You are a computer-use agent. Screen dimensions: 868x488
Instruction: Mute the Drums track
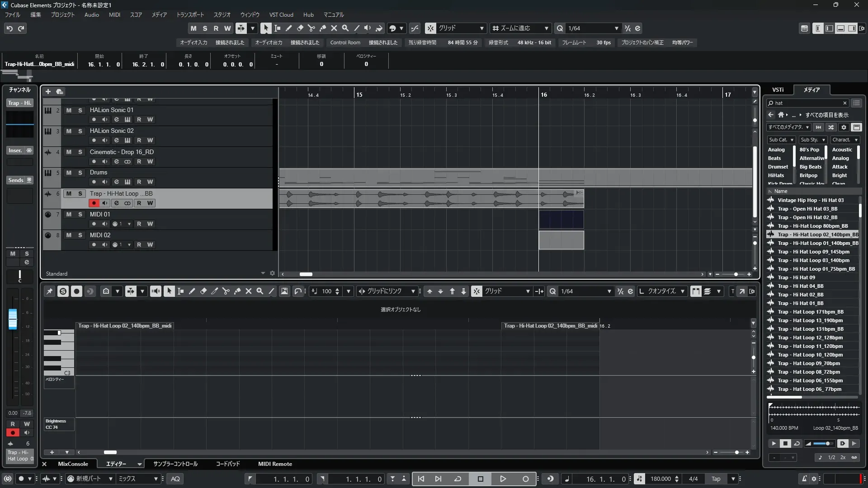point(69,173)
